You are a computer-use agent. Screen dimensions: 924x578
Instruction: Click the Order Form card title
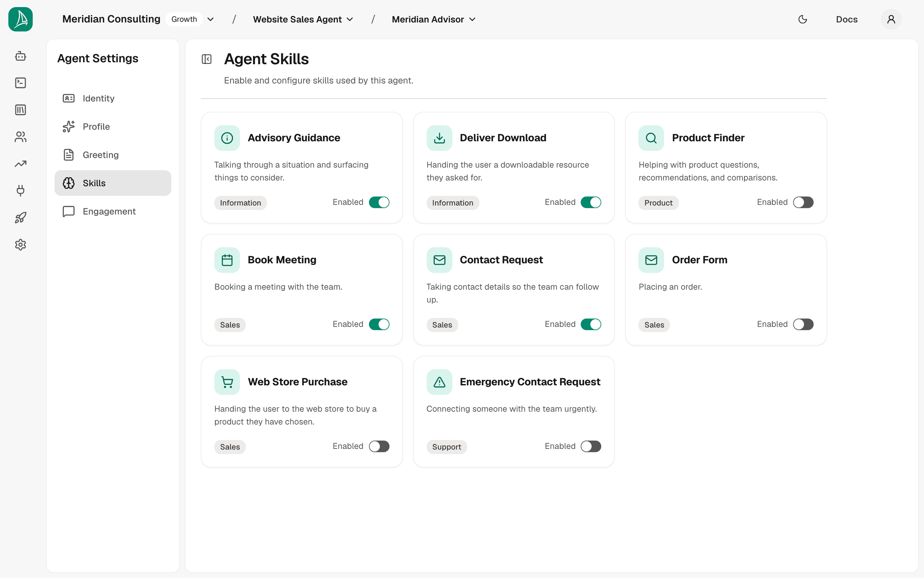click(699, 260)
